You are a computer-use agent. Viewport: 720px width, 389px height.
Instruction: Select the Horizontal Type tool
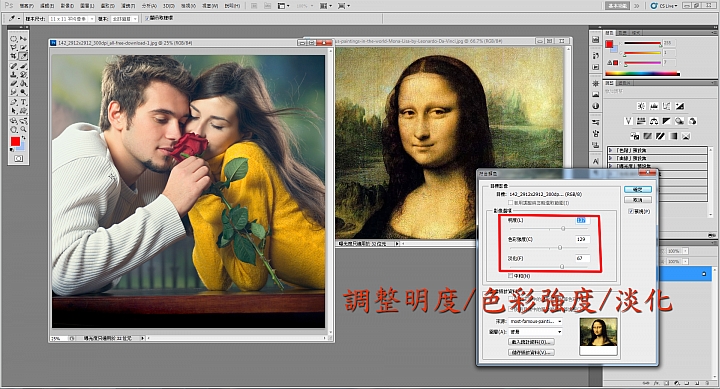pyautogui.click(x=23, y=102)
